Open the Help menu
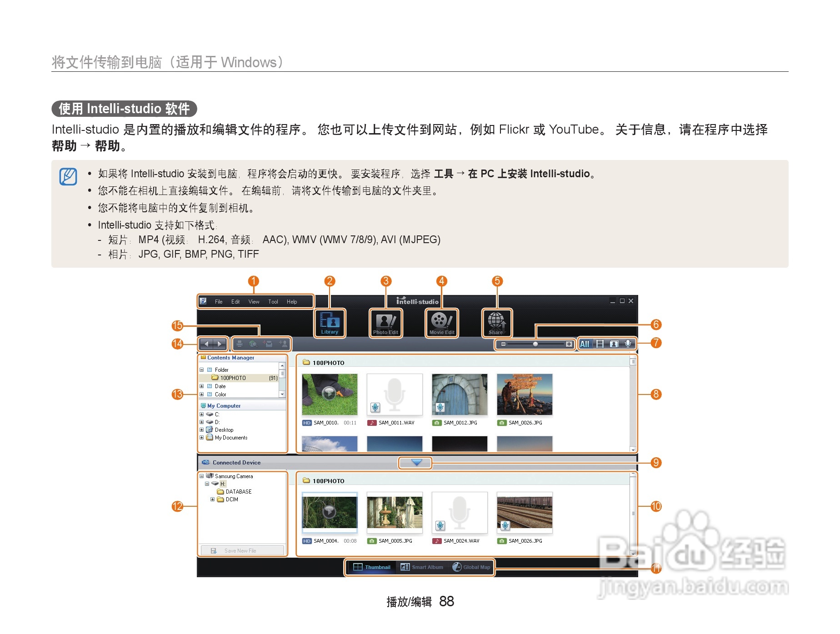840x634 pixels. (292, 301)
